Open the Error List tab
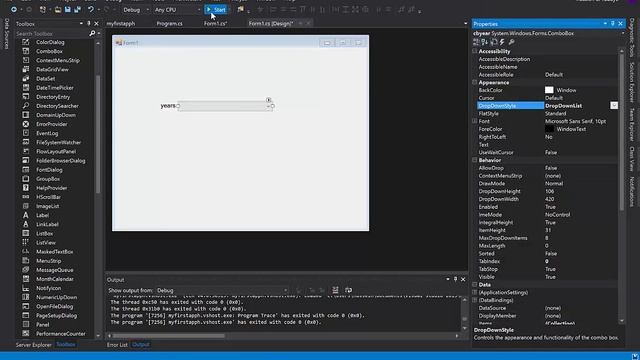 [117, 345]
